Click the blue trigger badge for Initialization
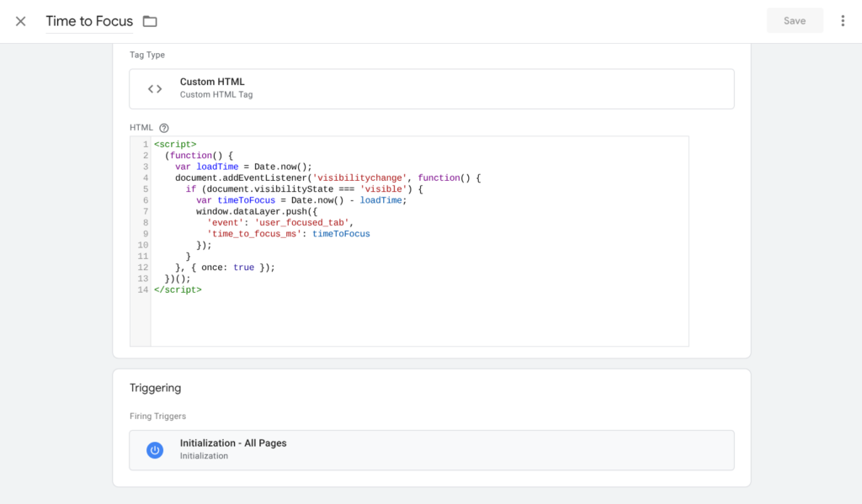The image size is (862, 504). tap(154, 449)
